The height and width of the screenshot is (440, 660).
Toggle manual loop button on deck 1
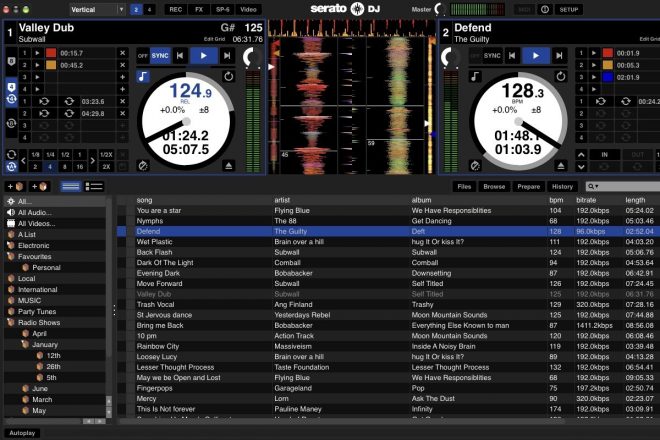pyautogui.click(x=11, y=154)
